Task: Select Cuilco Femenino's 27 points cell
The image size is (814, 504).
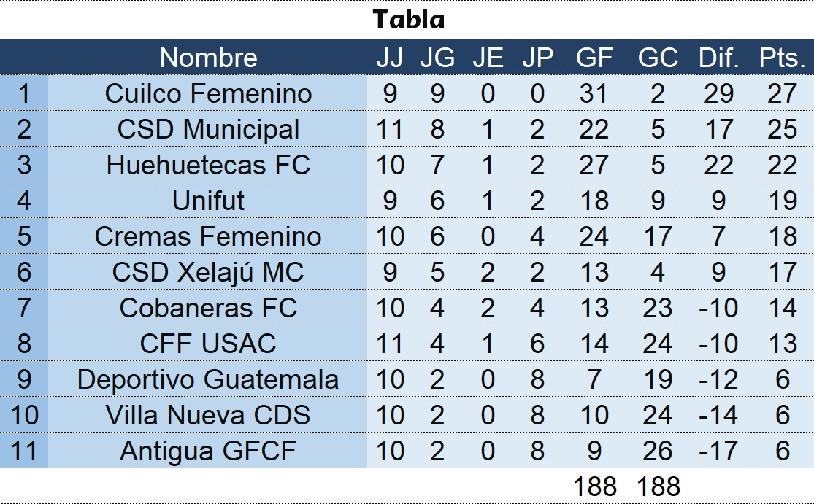Action: click(782, 93)
